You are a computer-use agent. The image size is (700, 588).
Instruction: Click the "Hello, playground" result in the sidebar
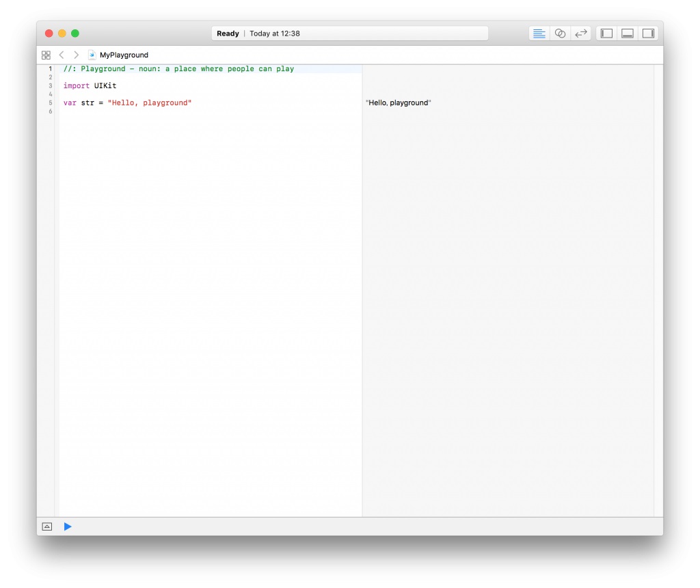399,103
